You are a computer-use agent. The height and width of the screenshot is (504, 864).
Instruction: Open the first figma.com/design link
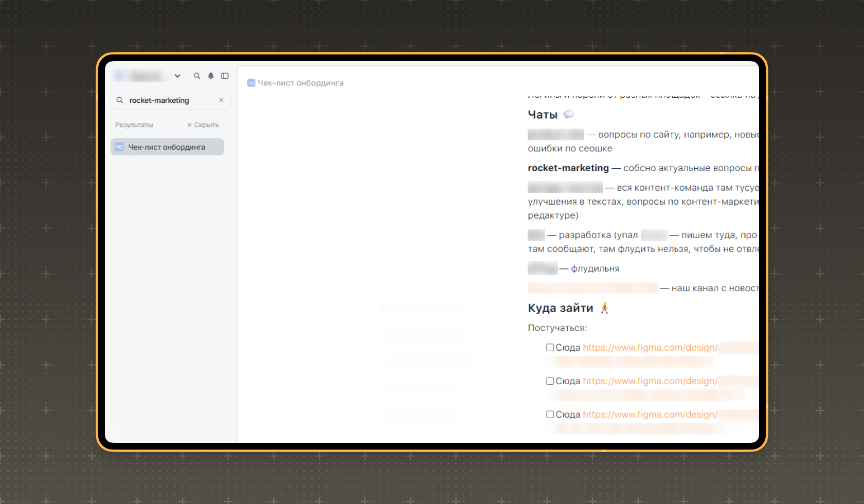pyautogui.click(x=650, y=348)
